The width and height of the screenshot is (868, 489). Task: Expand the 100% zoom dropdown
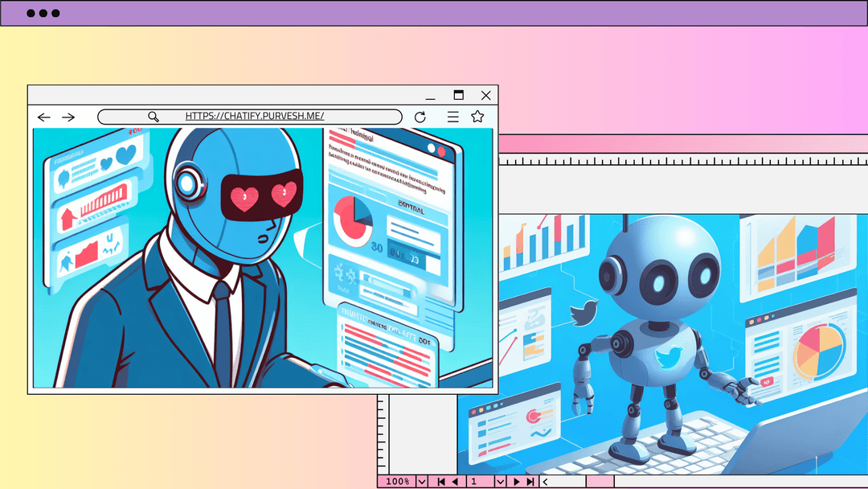421,482
